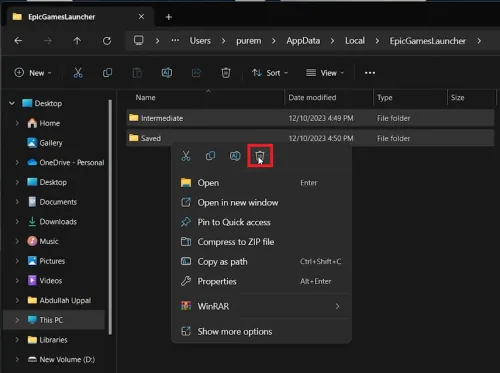Click EpicGamesLauncher in the breadcrumb
500x373 pixels.
click(428, 41)
